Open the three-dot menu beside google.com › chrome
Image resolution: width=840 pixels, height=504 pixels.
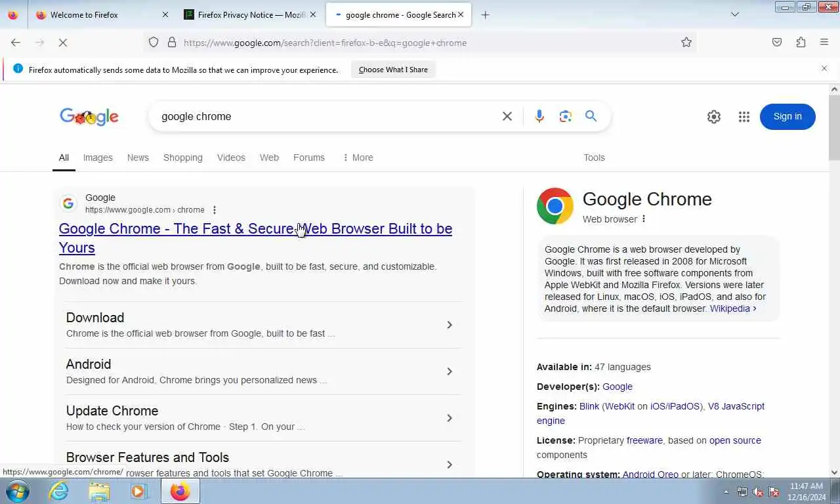click(214, 210)
